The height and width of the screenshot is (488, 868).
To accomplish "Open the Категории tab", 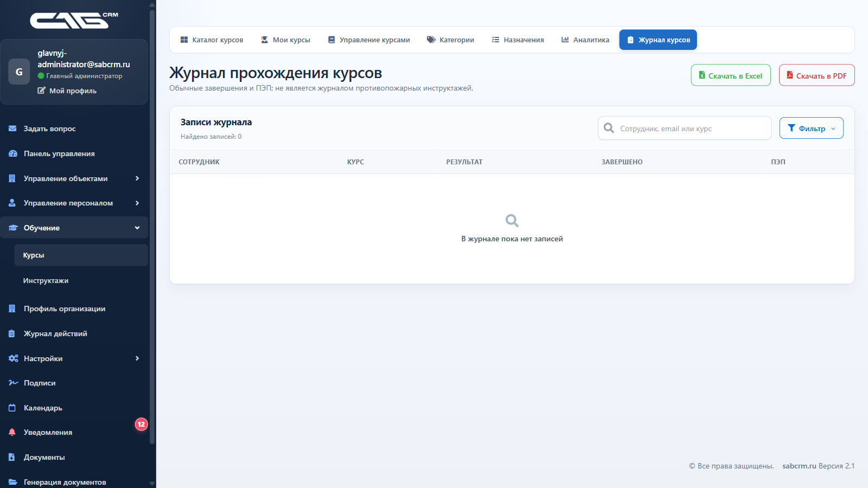I will (450, 40).
